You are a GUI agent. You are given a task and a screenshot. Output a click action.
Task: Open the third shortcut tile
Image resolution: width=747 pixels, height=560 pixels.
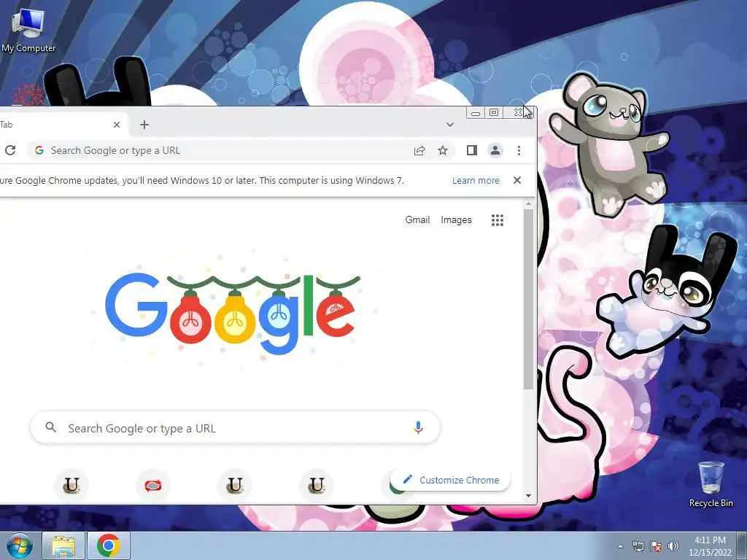235,485
